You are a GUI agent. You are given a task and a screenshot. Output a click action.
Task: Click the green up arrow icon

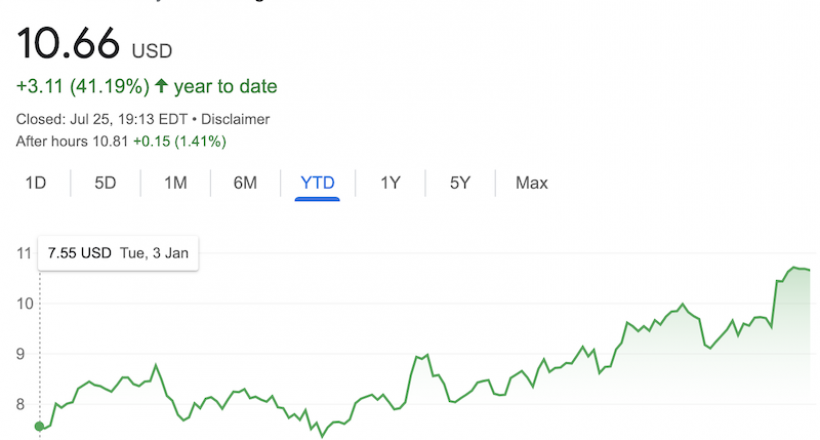tap(161, 87)
